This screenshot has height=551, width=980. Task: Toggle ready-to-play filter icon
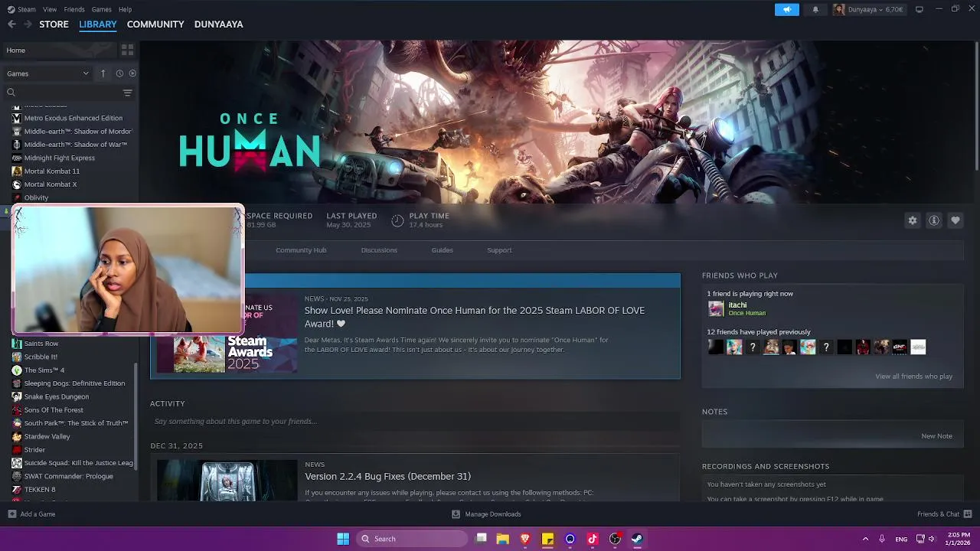tap(132, 73)
